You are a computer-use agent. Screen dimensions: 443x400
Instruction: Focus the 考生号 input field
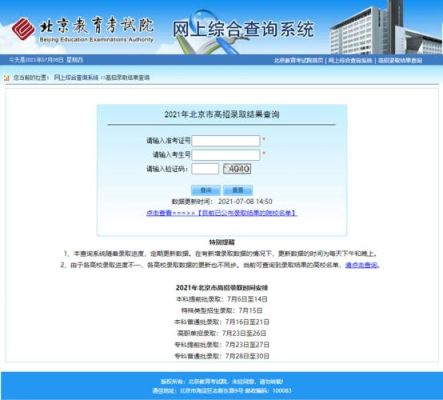pos(226,155)
